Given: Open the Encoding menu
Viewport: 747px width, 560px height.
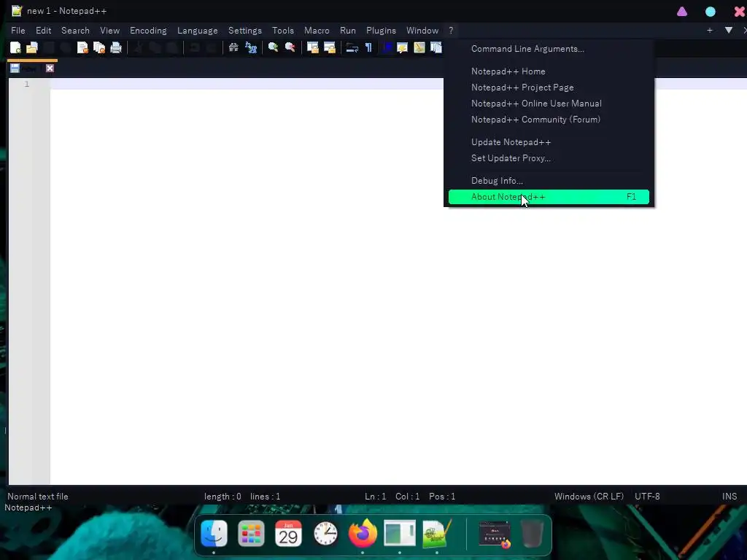Looking at the screenshot, I should 148,31.
